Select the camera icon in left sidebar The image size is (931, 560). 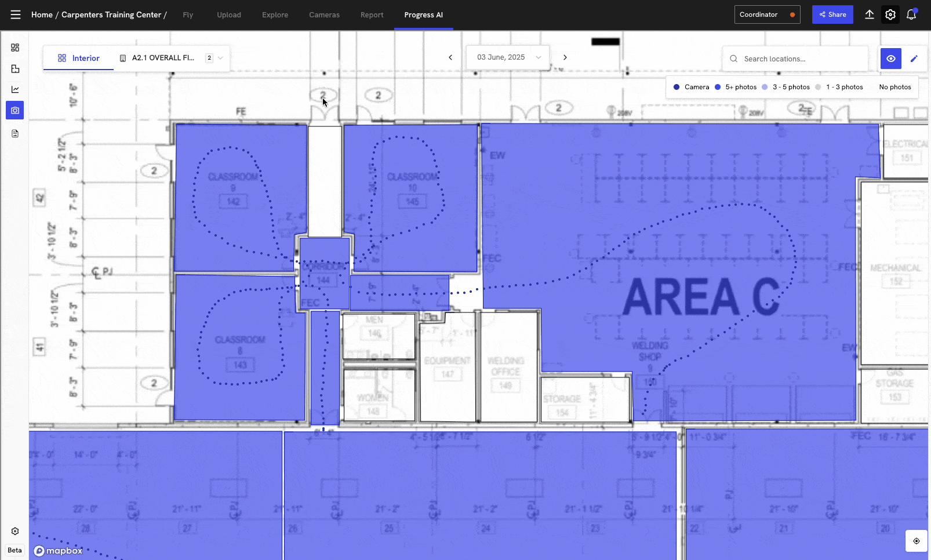[15, 110]
